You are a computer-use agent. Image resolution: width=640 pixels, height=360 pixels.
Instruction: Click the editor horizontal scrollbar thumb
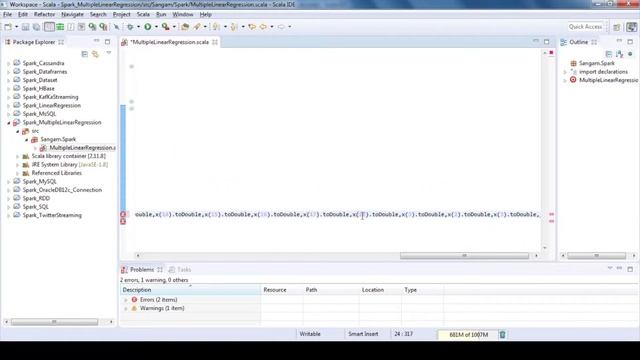click(x=464, y=256)
